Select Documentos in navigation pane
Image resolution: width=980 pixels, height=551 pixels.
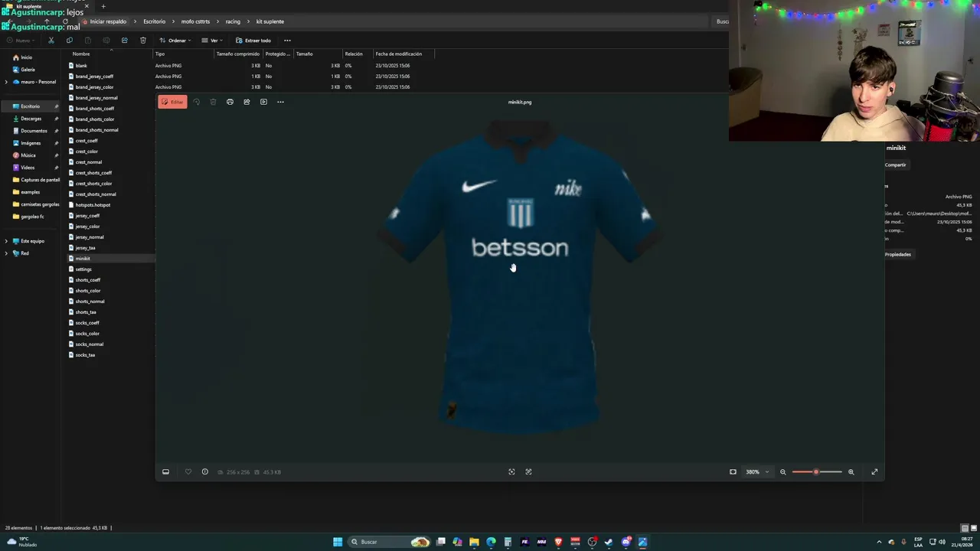(34, 131)
